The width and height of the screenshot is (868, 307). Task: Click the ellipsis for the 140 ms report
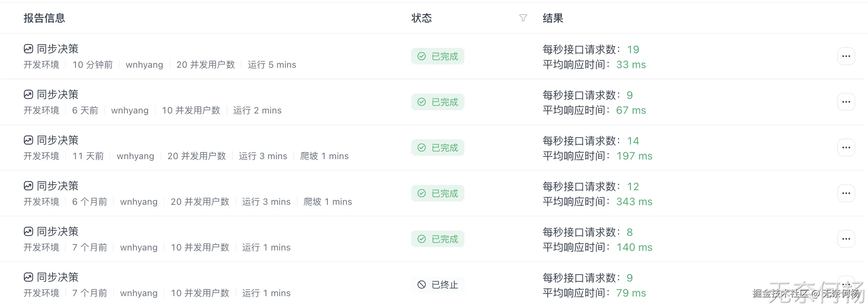pyautogui.click(x=846, y=239)
